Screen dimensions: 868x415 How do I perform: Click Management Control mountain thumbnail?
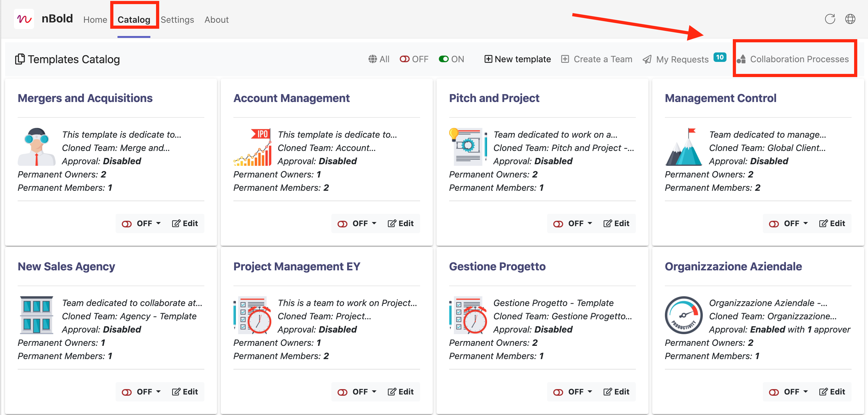684,147
